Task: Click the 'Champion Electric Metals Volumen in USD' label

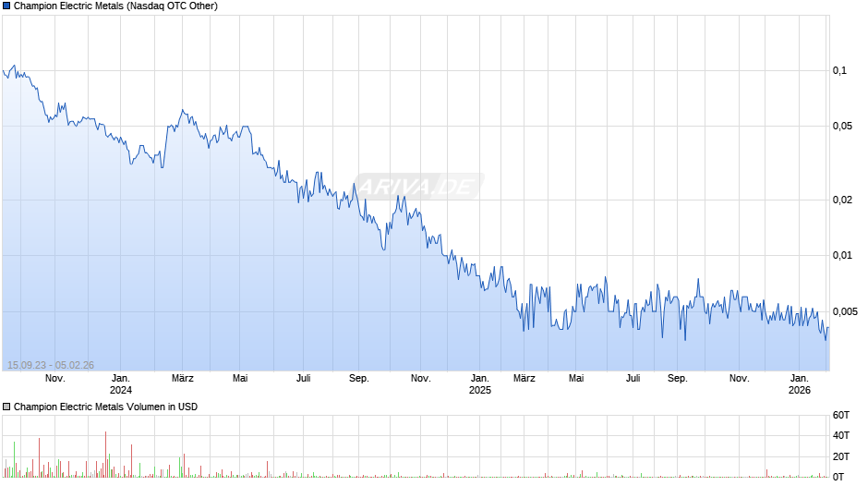Action: point(106,407)
